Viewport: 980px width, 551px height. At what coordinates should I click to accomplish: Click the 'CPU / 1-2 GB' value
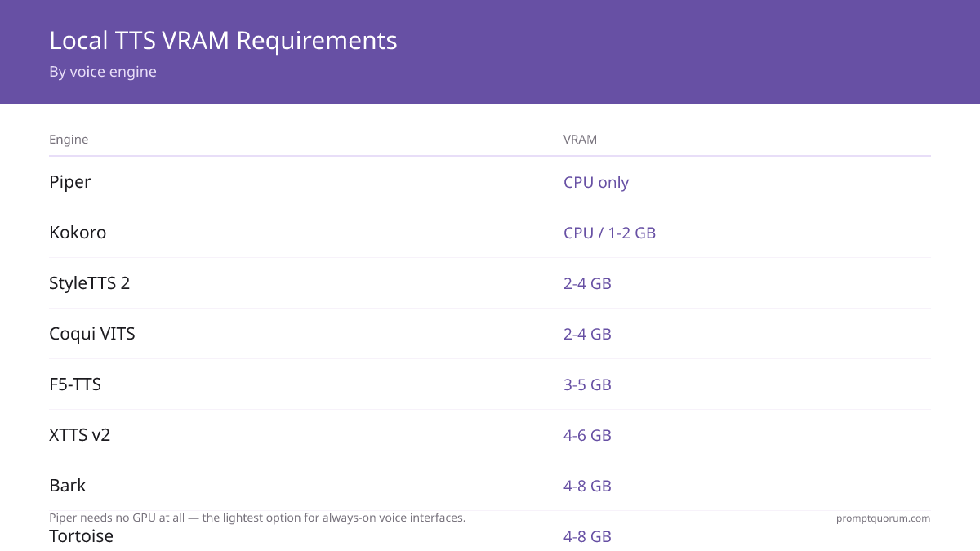click(x=609, y=233)
